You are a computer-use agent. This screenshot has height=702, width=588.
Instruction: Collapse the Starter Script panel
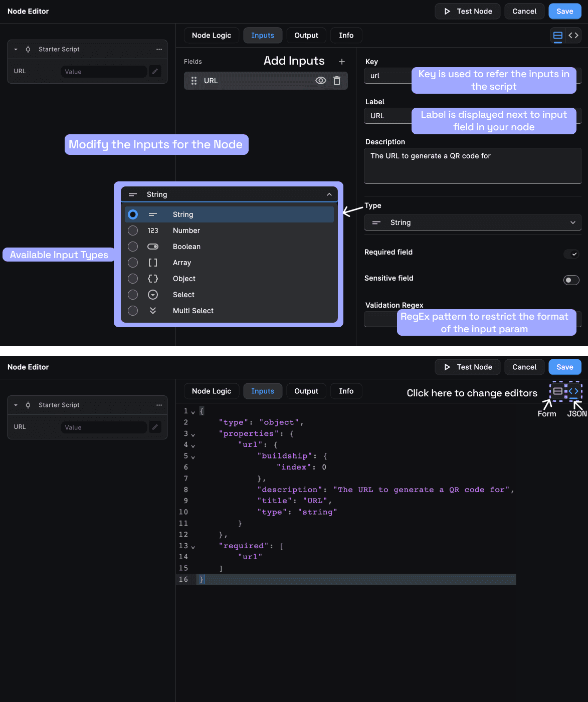click(x=15, y=49)
